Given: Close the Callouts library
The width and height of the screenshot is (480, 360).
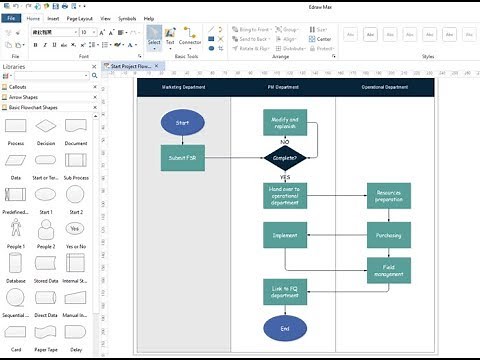Looking at the screenshot, I should pos(95,87).
